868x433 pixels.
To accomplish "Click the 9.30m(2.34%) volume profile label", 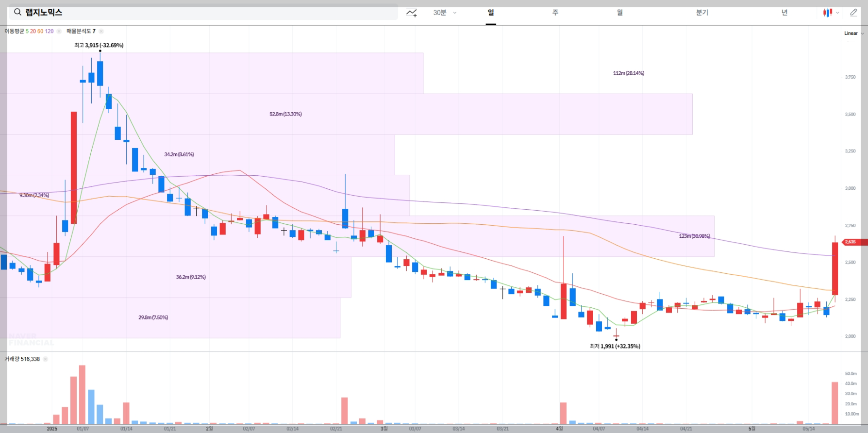I will pos(34,195).
